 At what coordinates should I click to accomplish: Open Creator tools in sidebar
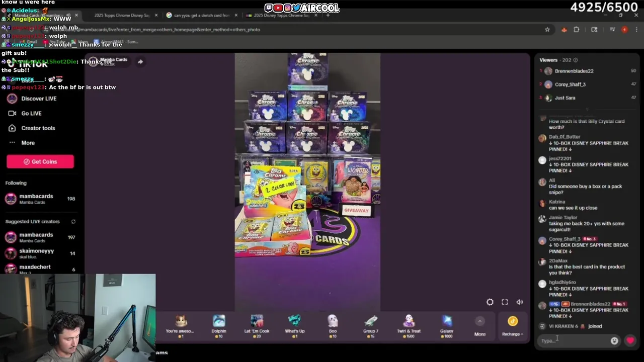click(x=31, y=128)
